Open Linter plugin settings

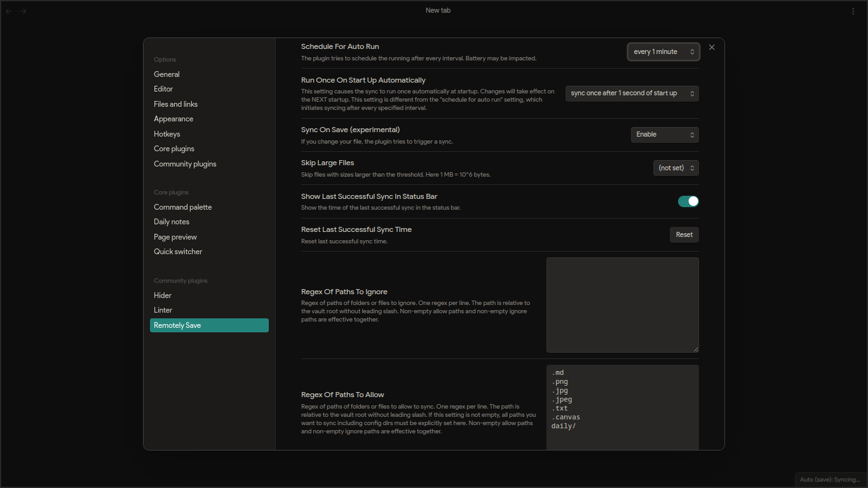click(x=209, y=310)
